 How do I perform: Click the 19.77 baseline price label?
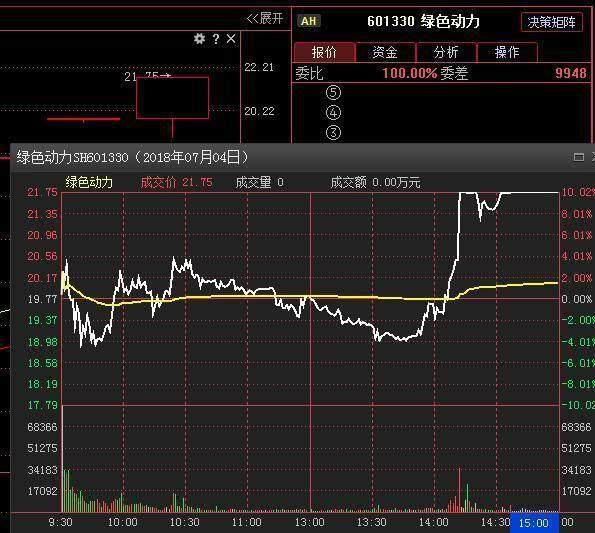(42, 299)
